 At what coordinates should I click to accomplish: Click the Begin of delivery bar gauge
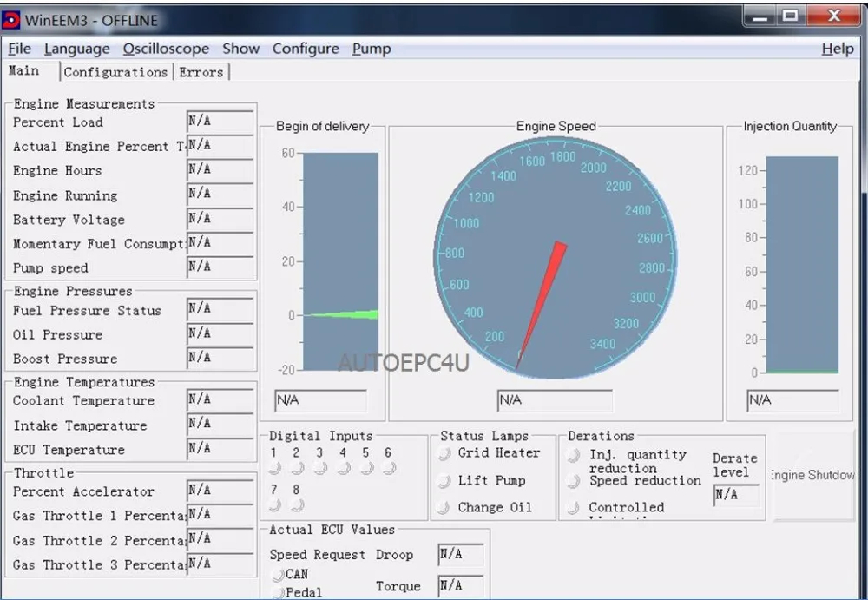tap(340, 261)
